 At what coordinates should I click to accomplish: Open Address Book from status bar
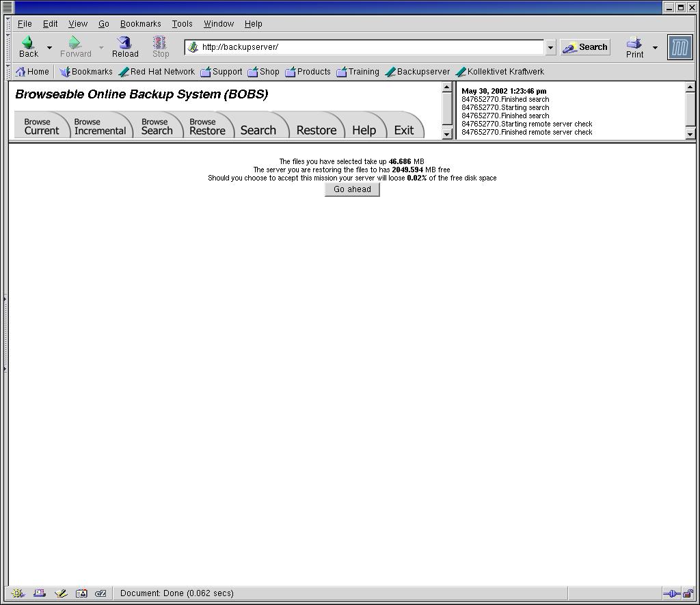click(x=81, y=593)
